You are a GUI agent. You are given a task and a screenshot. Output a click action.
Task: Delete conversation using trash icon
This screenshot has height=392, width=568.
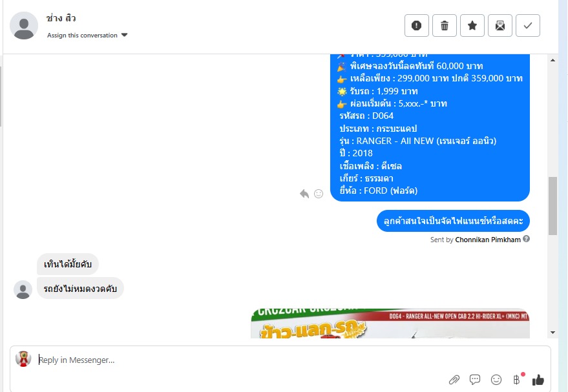(x=445, y=26)
